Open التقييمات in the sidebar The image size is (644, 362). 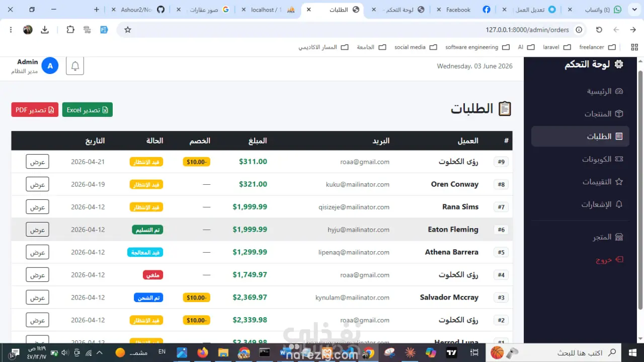pyautogui.click(x=603, y=182)
